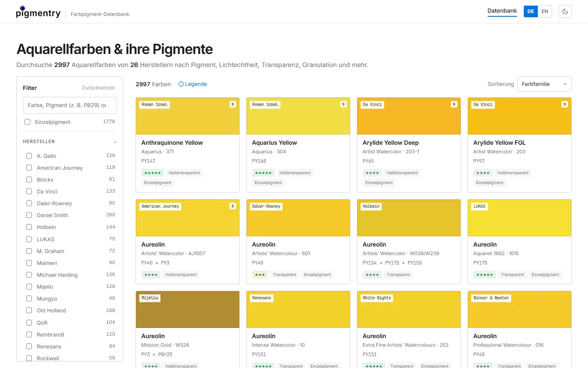Enable the Einzelpigment filter checkbox

pos(27,122)
